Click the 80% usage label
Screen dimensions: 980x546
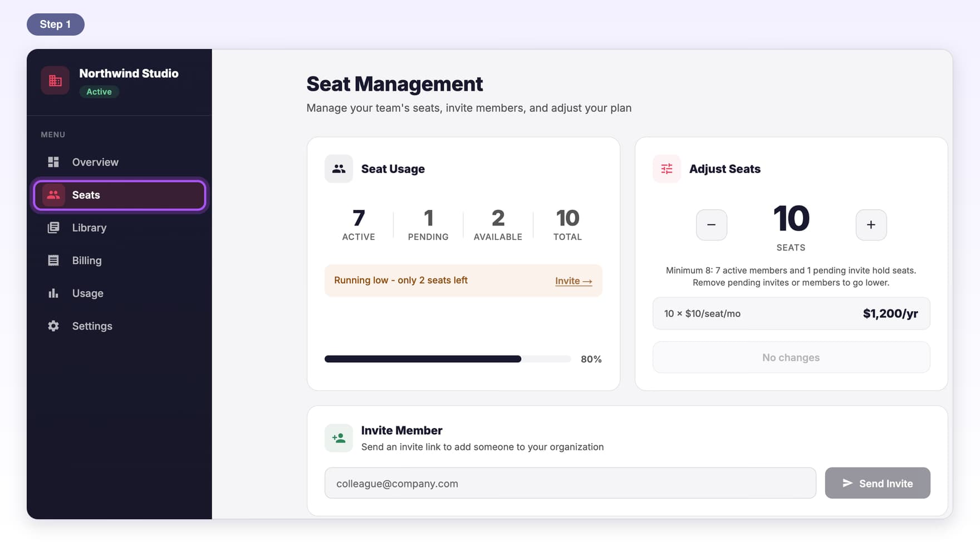pyautogui.click(x=591, y=360)
